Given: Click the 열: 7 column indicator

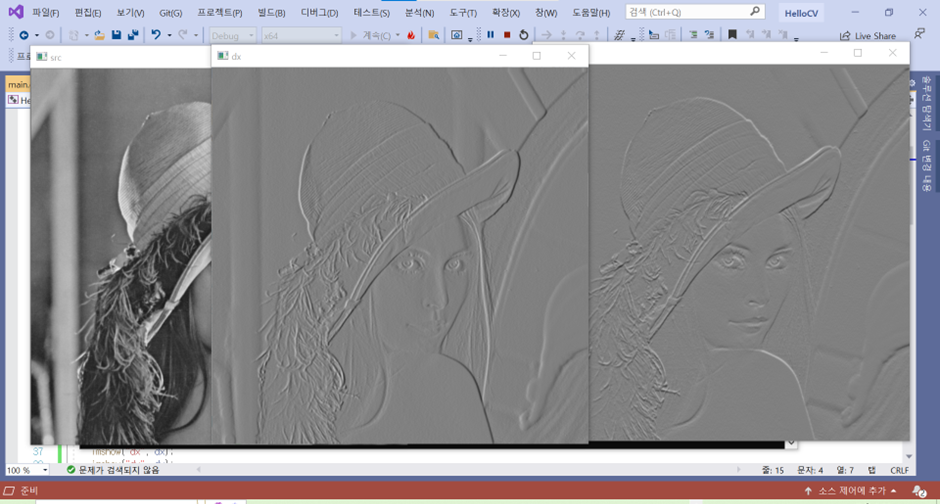Looking at the screenshot, I should tap(845, 470).
